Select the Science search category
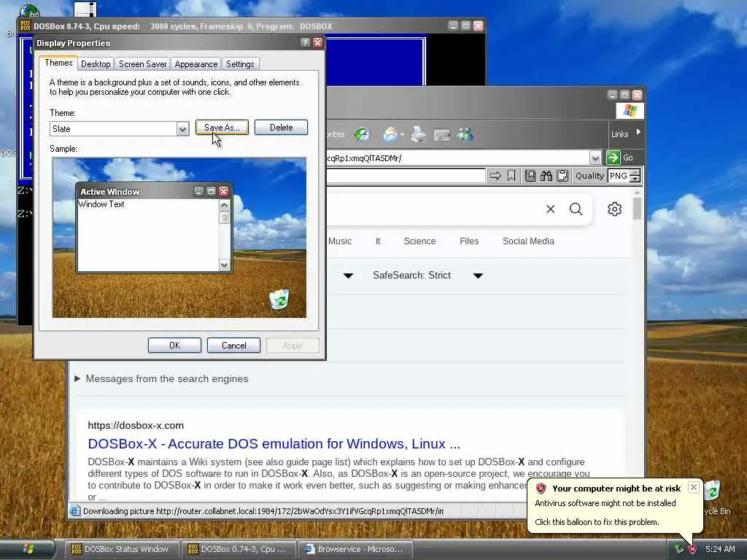The image size is (747, 560). pyautogui.click(x=419, y=241)
